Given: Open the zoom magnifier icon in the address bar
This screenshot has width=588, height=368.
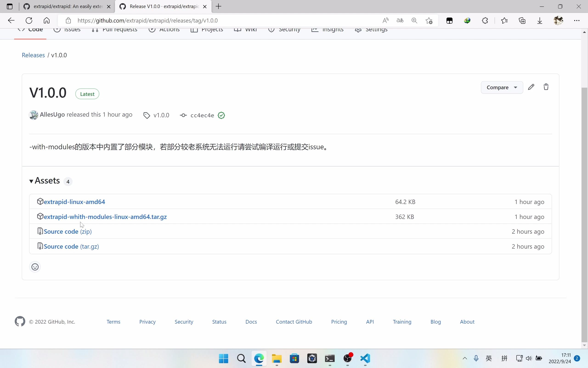Looking at the screenshot, I should click(414, 20).
